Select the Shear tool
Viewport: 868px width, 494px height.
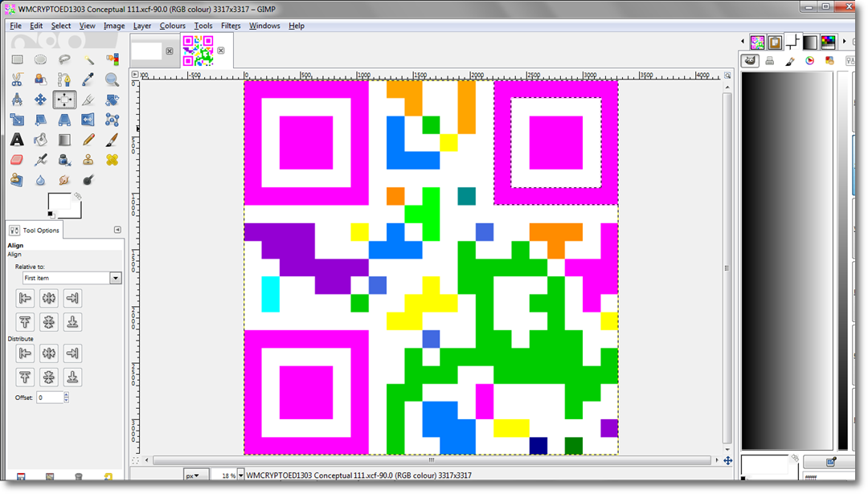[x=40, y=120]
